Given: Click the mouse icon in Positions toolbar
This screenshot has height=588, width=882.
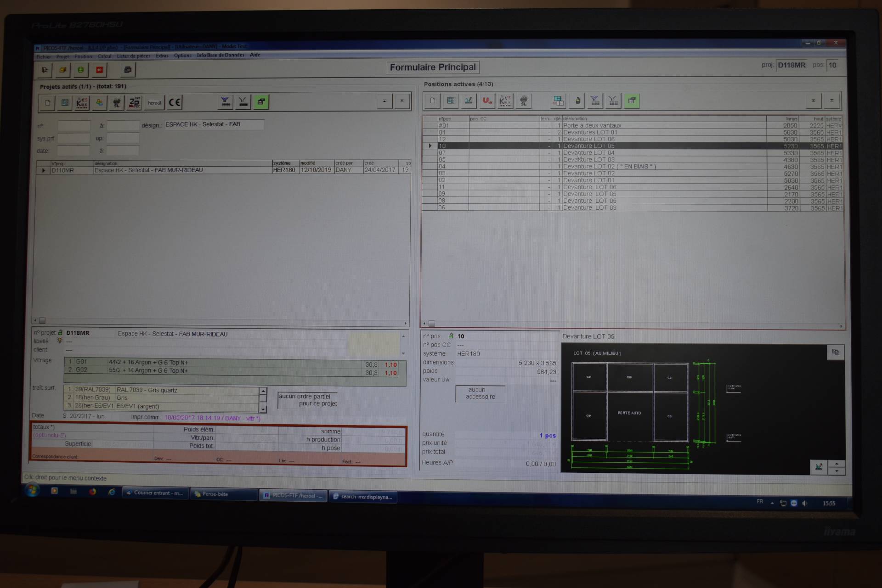Looking at the screenshot, I should tap(577, 101).
